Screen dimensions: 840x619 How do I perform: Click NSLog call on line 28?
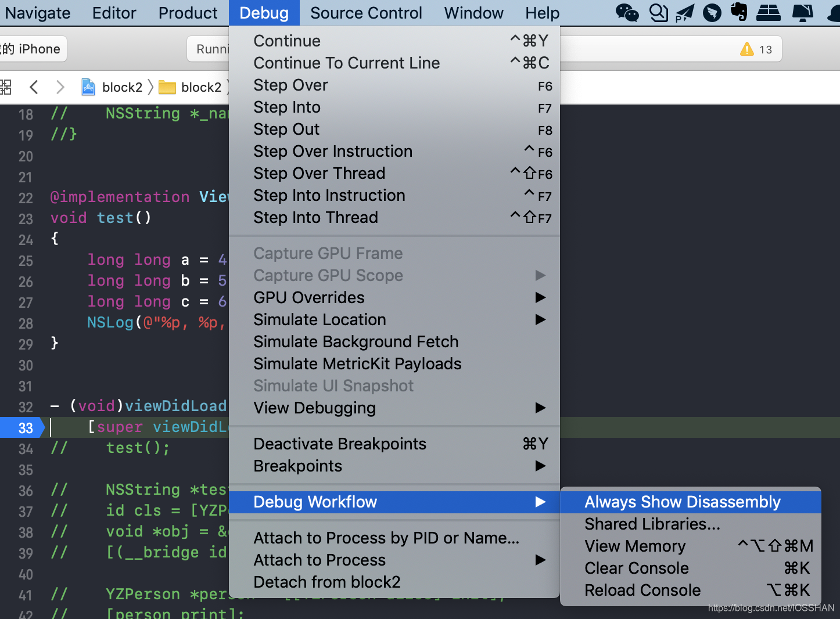pos(110,322)
